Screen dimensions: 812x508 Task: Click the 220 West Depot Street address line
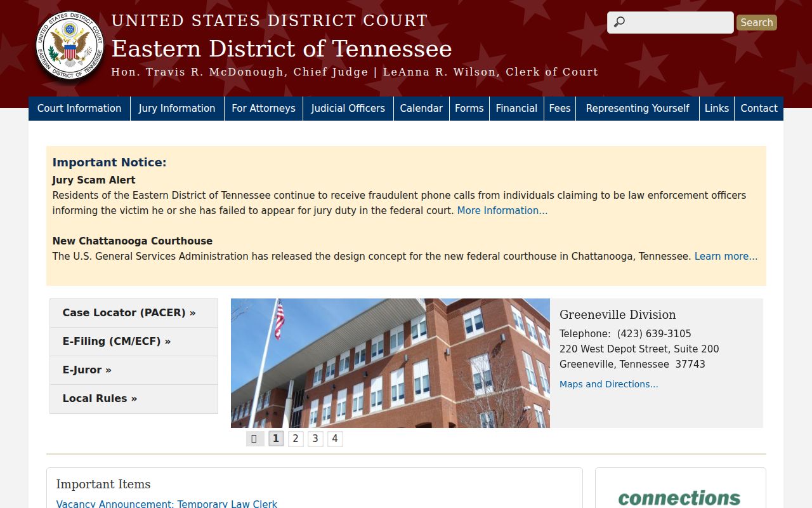pos(639,349)
